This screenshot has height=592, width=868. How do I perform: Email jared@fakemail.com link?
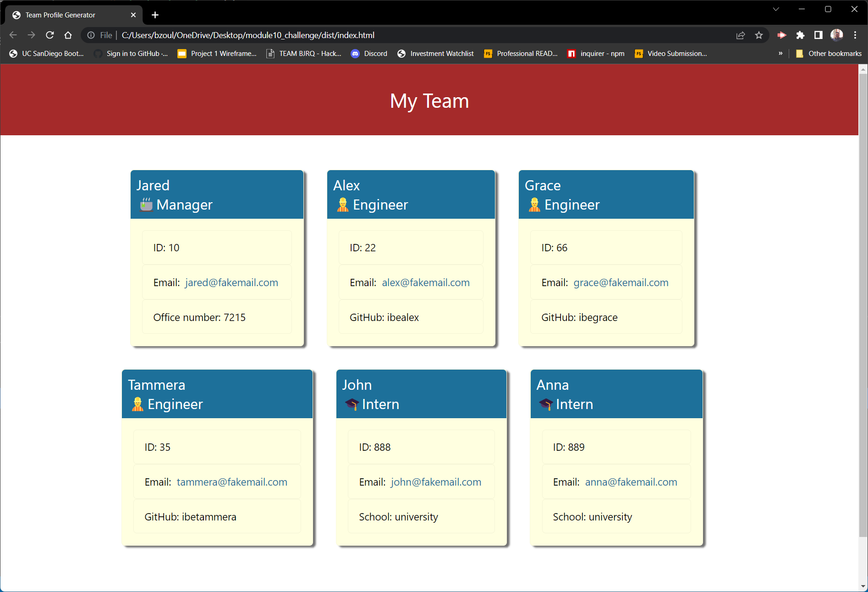click(x=231, y=282)
